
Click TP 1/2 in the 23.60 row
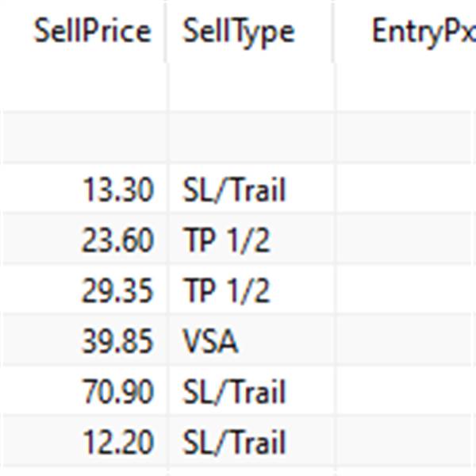[x=226, y=240]
